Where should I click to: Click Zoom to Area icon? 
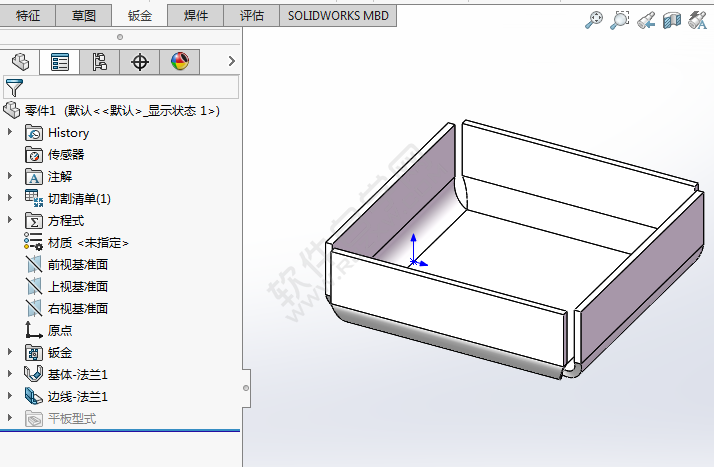620,20
